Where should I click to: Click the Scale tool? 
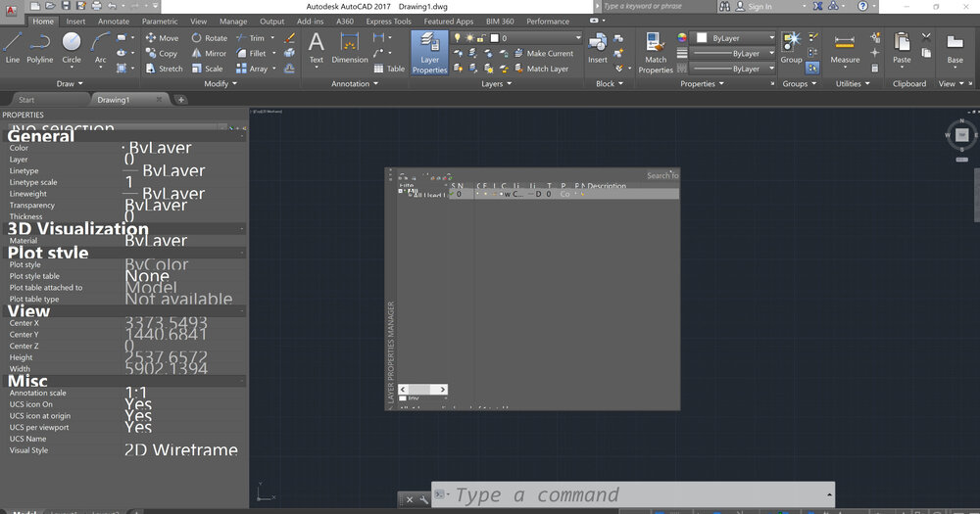coord(208,69)
